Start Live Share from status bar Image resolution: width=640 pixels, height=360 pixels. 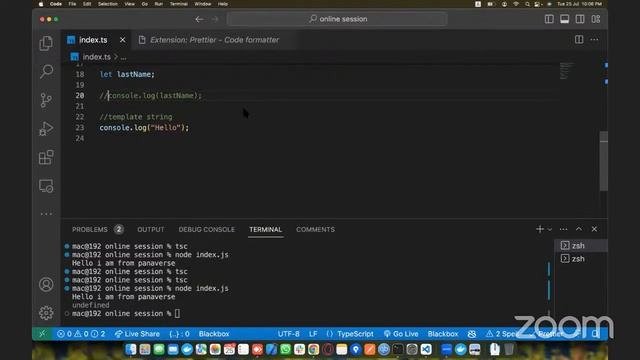point(137,334)
